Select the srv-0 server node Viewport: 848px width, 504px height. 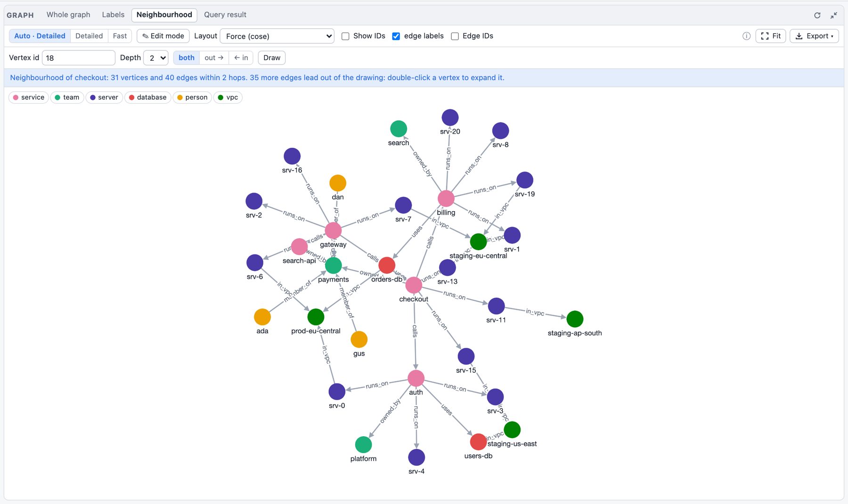click(337, 391)
